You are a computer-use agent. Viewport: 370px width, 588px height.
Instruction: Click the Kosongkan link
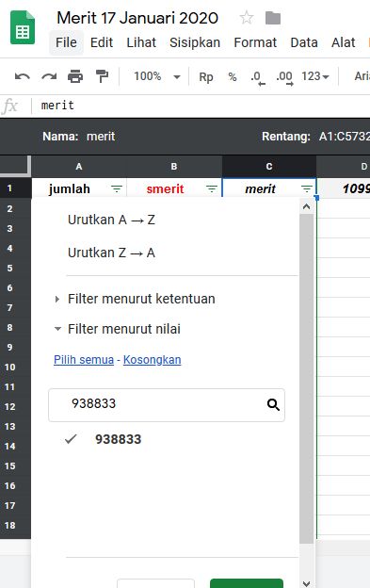[x=152, y=360]
